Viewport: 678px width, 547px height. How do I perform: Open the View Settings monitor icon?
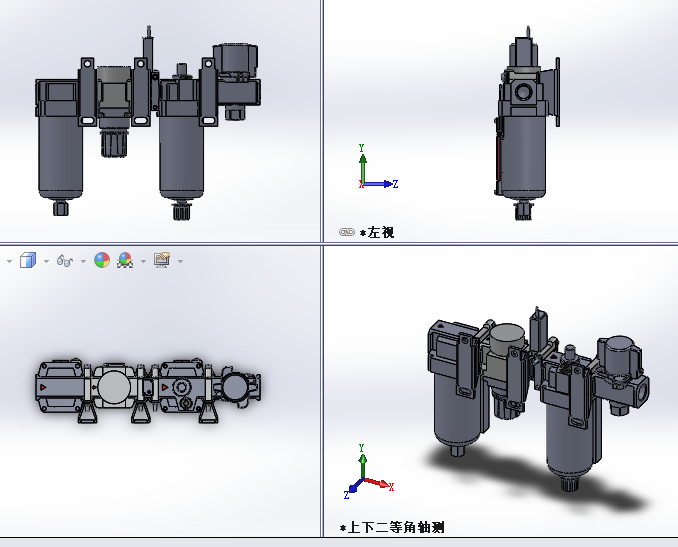click(162, 260)
